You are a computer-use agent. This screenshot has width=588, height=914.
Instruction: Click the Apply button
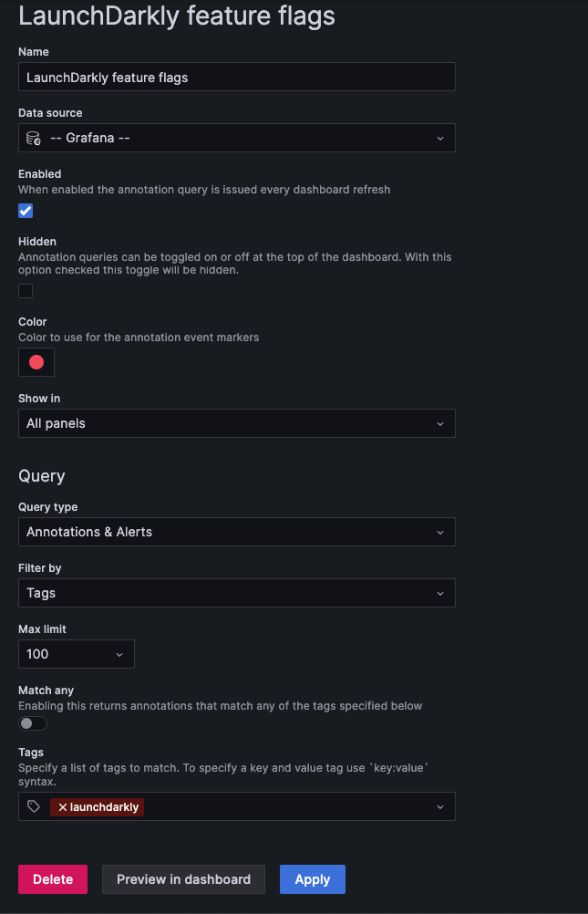(312, 878)
